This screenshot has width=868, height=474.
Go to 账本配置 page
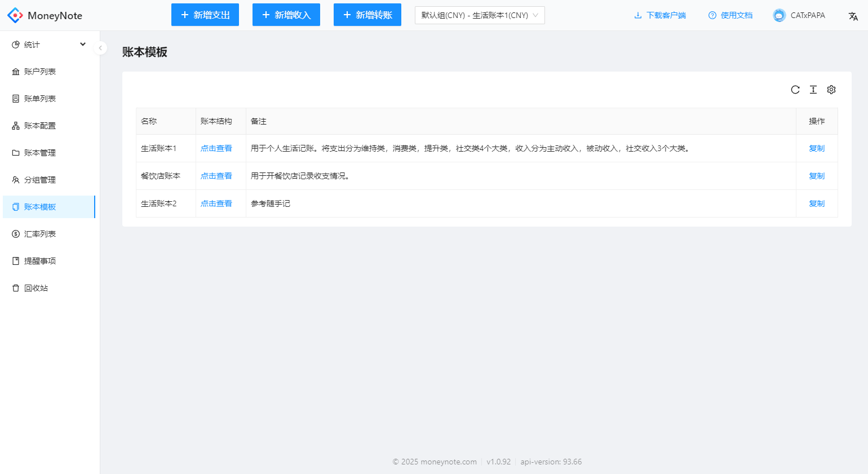(x=49, y=126)
